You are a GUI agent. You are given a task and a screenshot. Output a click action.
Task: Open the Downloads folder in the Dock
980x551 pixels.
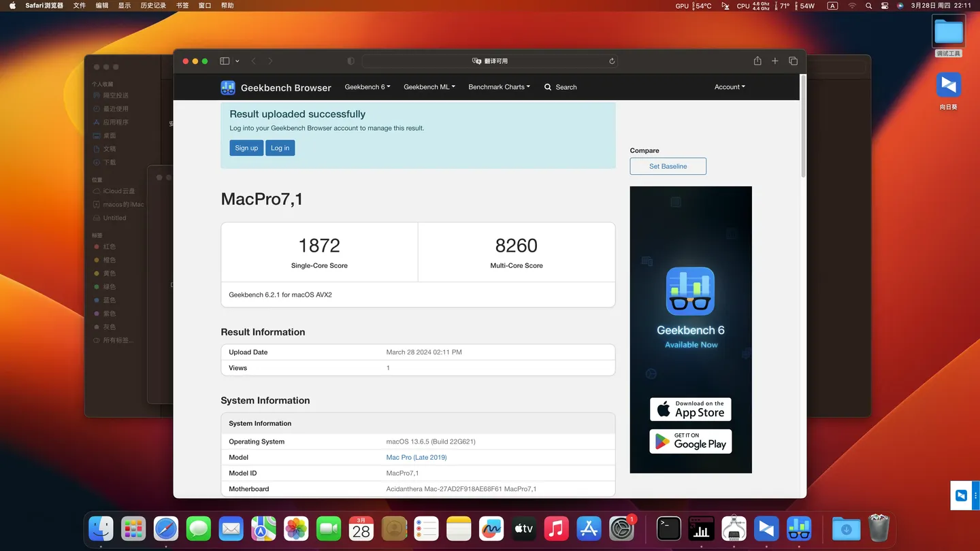click(x=845, y=528)
